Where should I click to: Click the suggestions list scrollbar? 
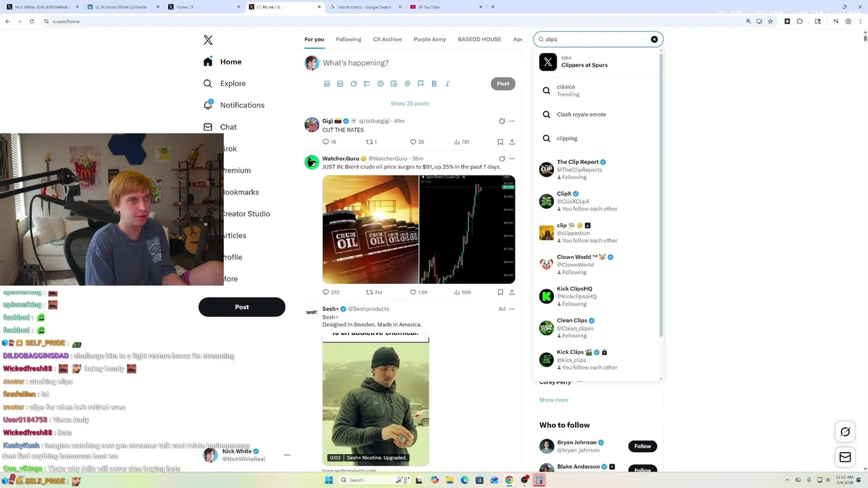tap(660, 197)
